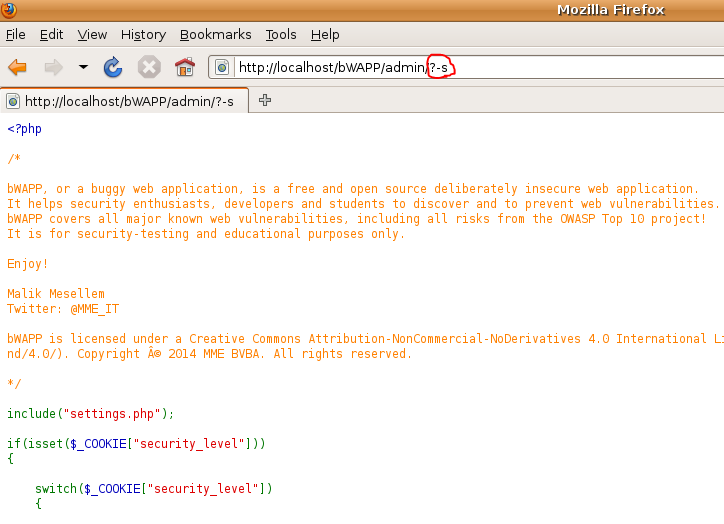Click the switch($_COOKIE["security_level"]) line
Screen dimensions: 724x524
click(x=154, y=488)
